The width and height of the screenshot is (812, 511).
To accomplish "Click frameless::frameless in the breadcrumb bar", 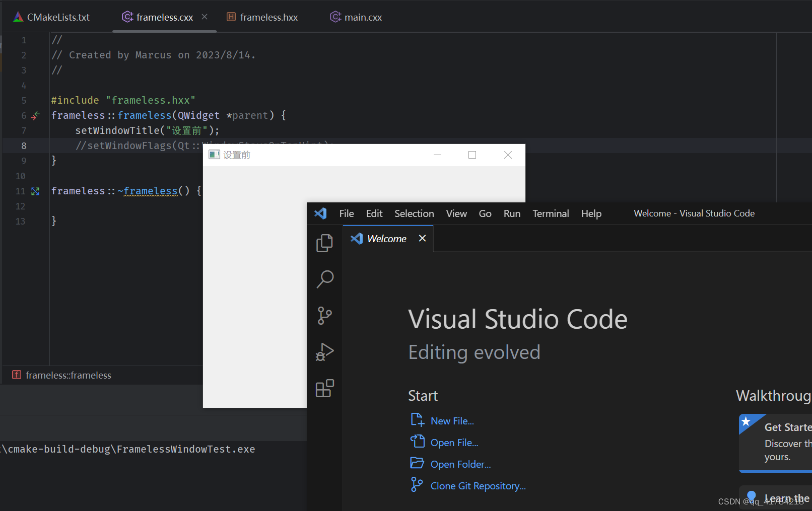I will [x=69, y=375].
